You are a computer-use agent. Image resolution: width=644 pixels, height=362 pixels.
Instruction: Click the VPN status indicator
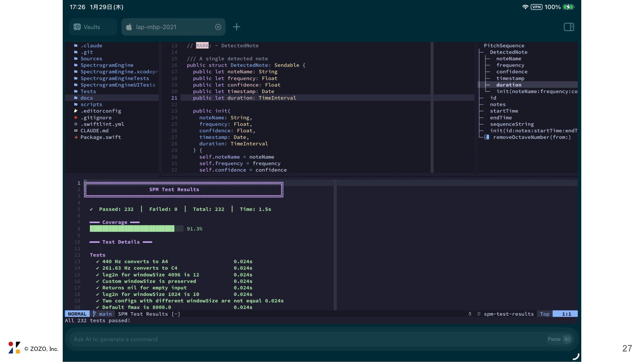click(x=536, y=7)
